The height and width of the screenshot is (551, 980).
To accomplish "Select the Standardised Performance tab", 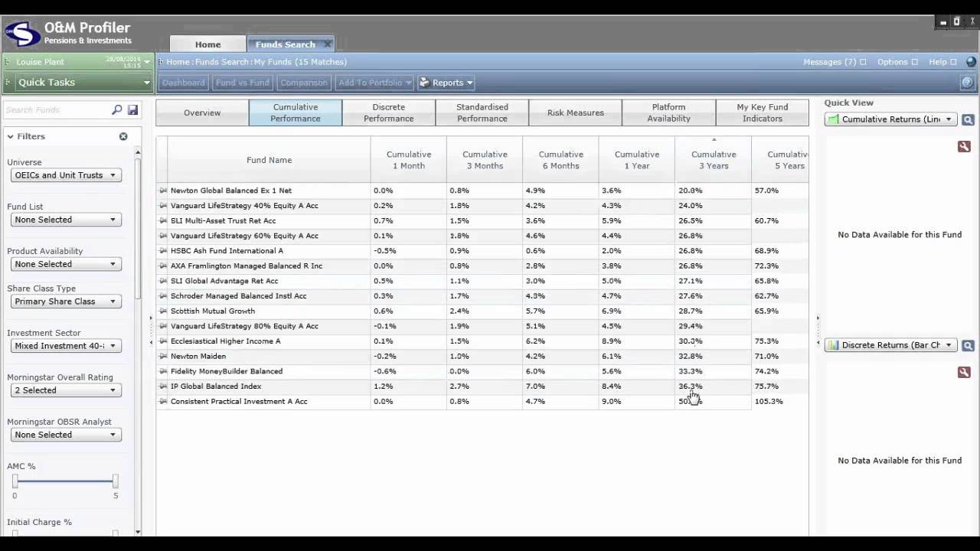I will coord(482,112).
